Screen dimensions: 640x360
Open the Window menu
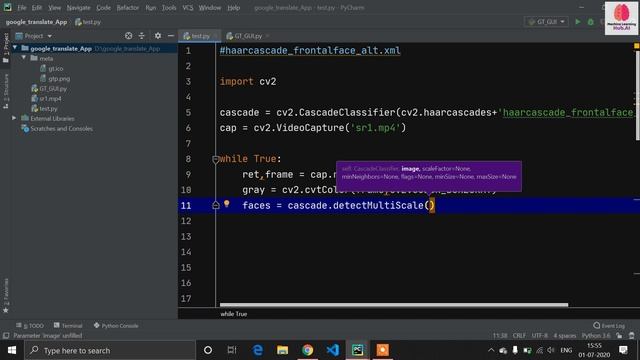(x=210, y=8)
